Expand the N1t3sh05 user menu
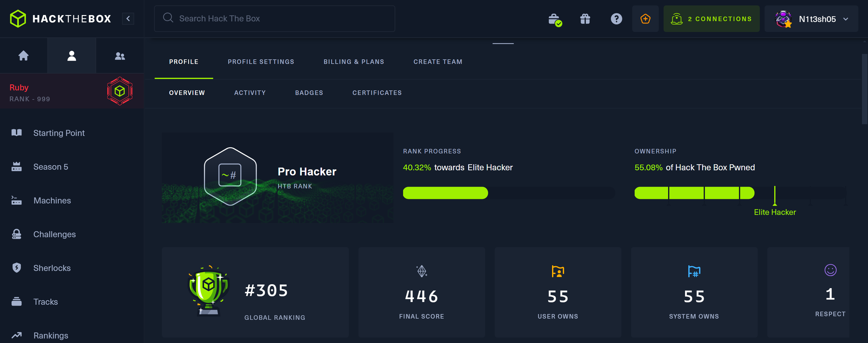 811,19
